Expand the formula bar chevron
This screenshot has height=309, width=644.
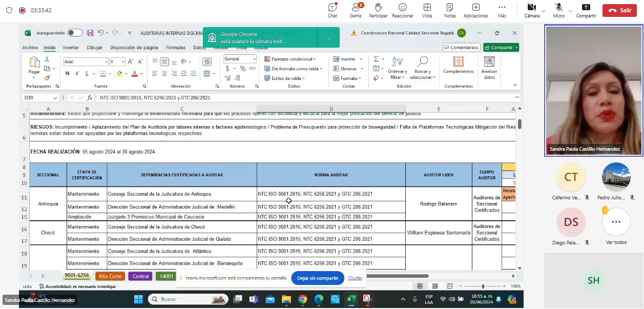pos(517,97)
